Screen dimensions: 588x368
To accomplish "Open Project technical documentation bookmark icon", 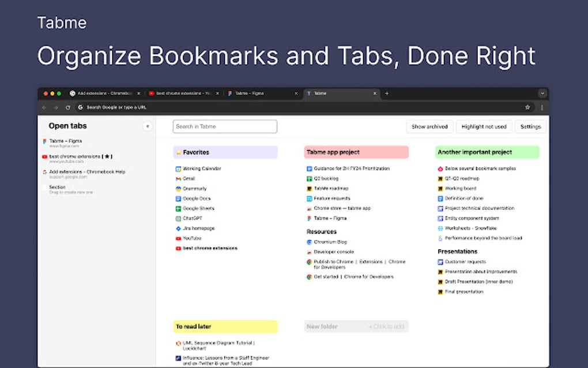I will pos(440,209).
